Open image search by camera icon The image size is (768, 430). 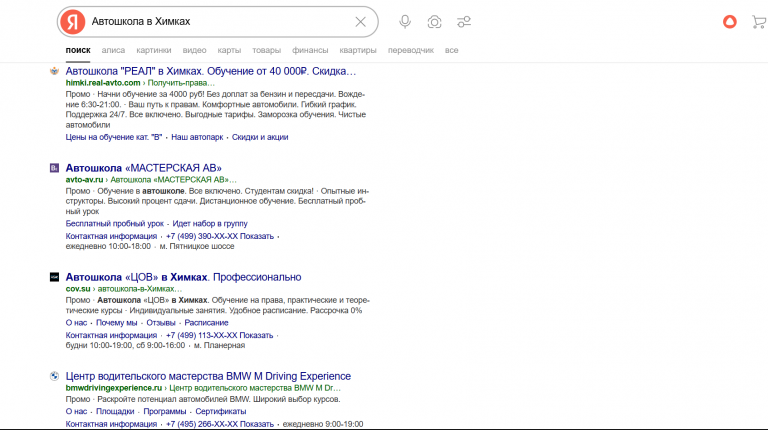434,22
